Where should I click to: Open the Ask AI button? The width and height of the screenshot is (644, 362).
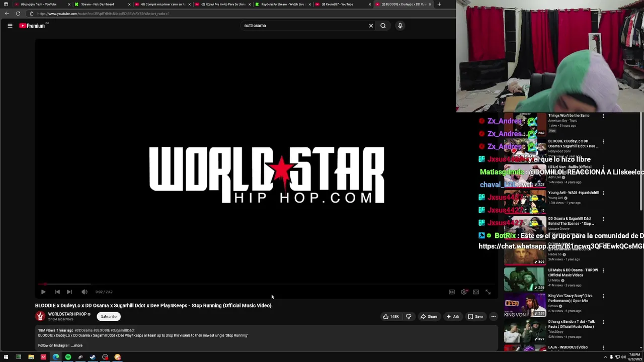[453, 316]
